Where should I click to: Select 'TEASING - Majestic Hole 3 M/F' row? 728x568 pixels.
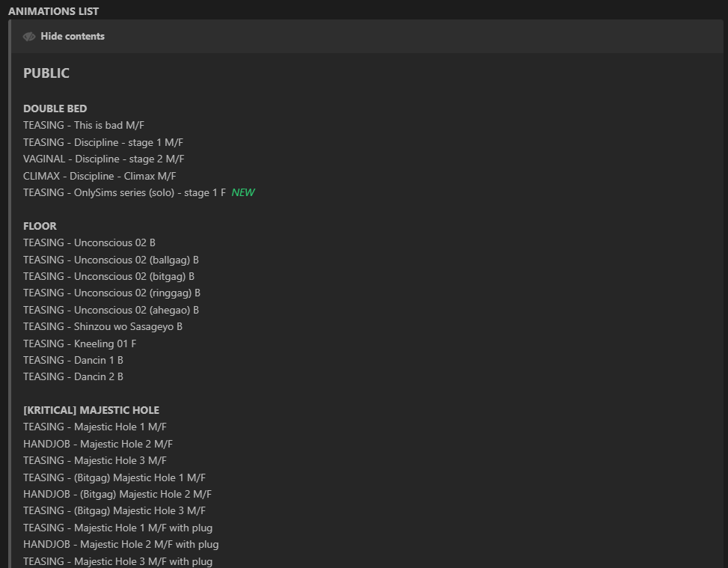95,460
